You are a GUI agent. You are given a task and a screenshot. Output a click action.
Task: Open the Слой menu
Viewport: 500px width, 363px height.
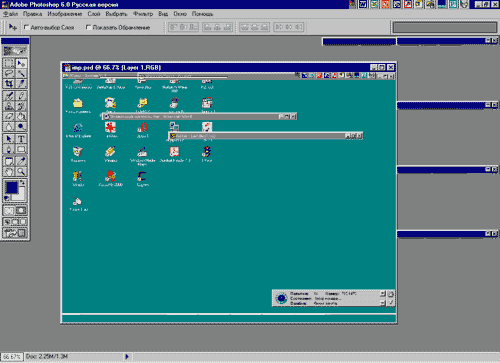94,14
